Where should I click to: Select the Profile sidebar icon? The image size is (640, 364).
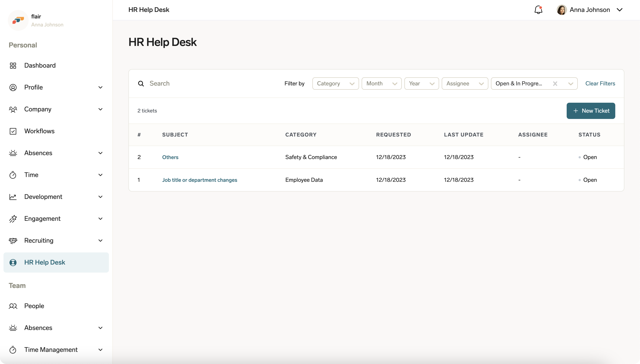tap(13, 87)
